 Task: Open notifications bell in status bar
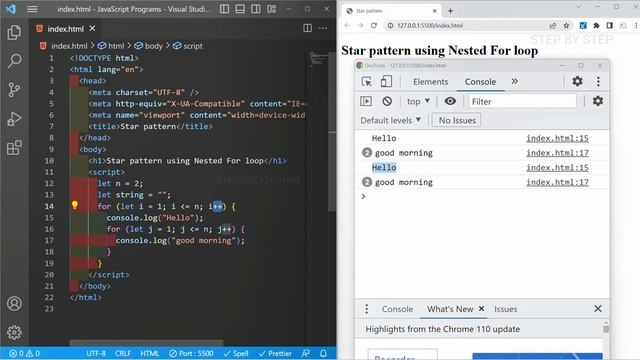323,353
